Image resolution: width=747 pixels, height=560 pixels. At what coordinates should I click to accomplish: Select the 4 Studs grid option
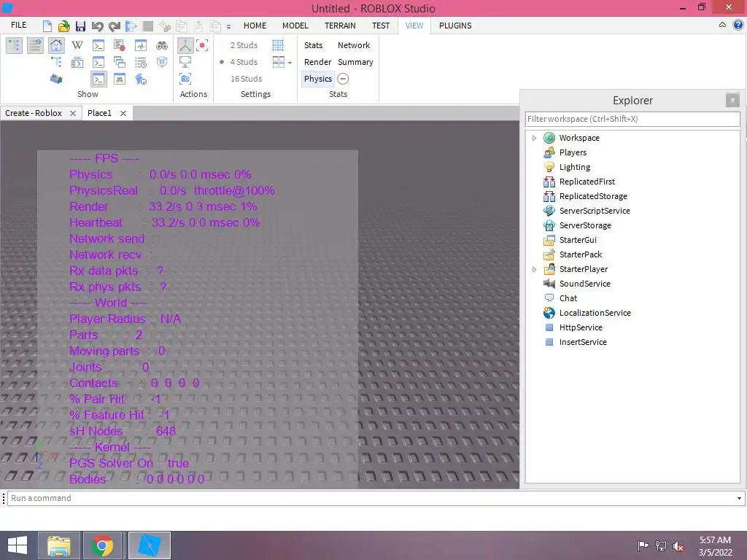coord(244,62)
